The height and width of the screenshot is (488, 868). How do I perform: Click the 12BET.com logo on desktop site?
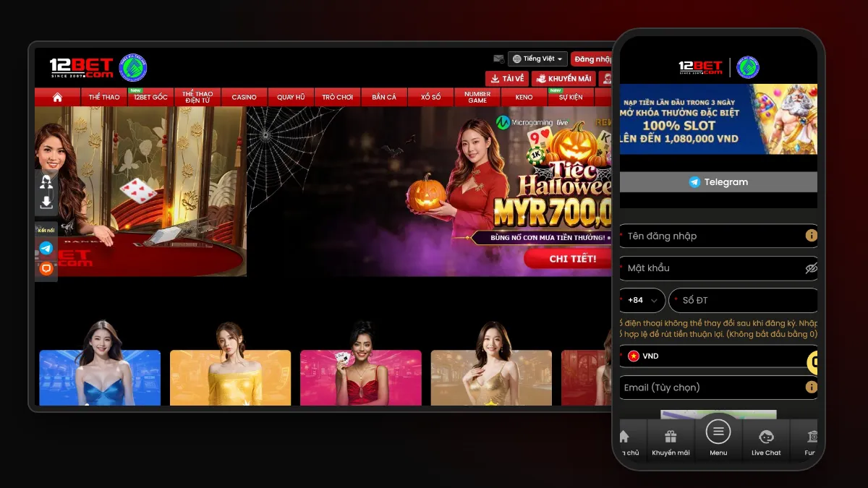(81, 68)
